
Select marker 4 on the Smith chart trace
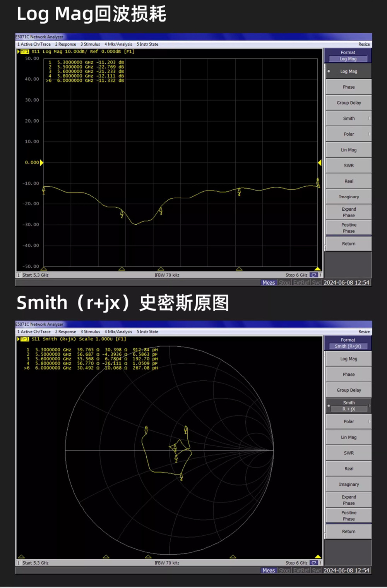[181, 477]
